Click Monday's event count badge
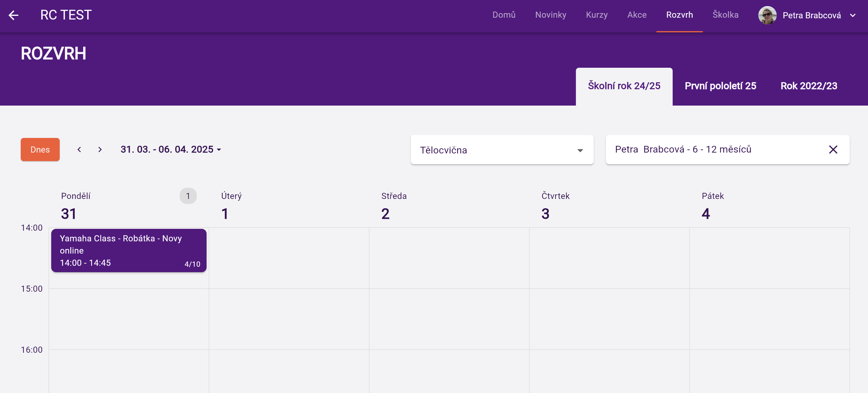Viewport: 868px width, 393px height. pyautogui.click(x=188, y=196)
